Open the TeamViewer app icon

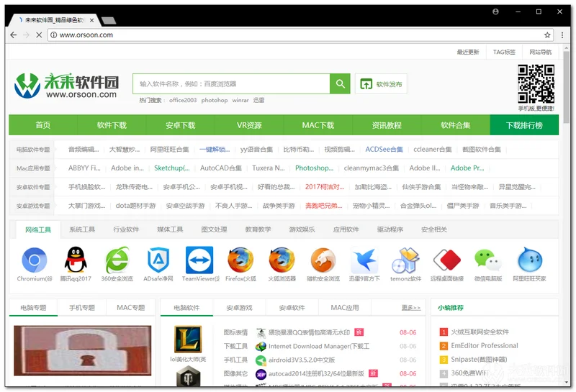pyautogui.click(x=199, y=260)
